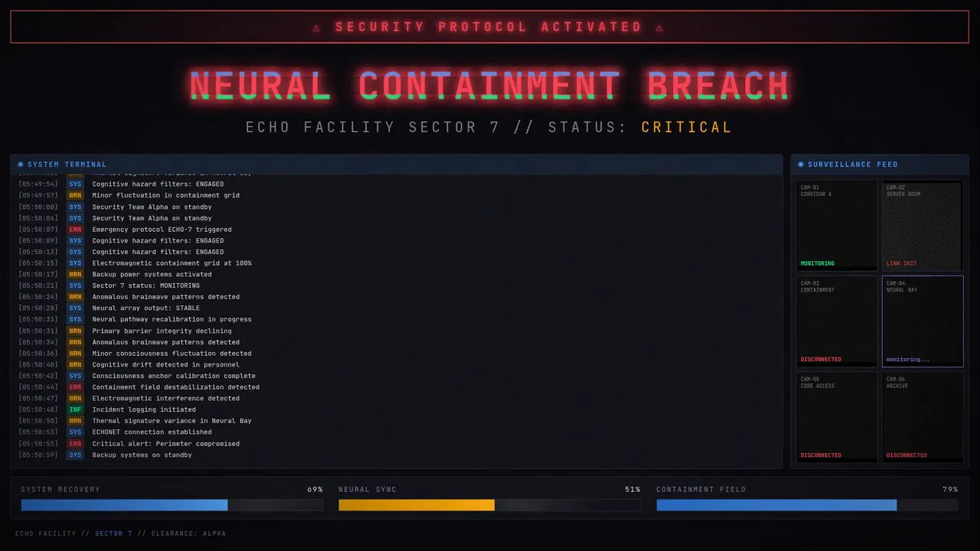Click the left warning triangle in the security banner
The image size is (980, 551).
coord(317,28)
